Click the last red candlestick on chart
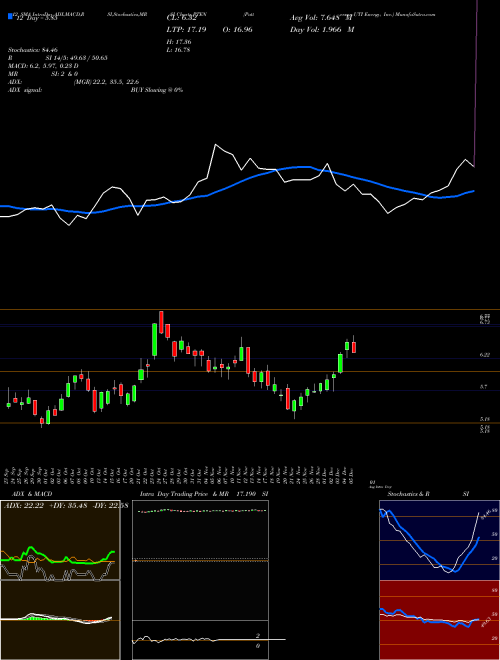500x660 pixels. [354, 347]
